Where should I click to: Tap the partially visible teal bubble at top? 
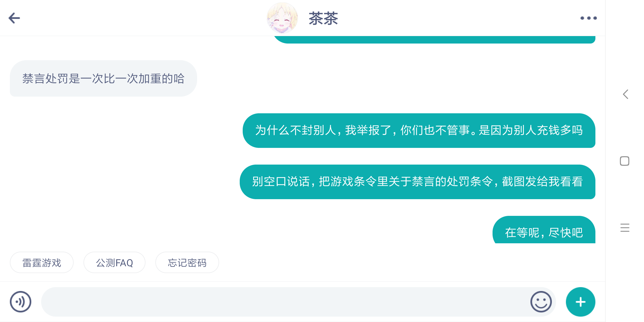(434, 40)
